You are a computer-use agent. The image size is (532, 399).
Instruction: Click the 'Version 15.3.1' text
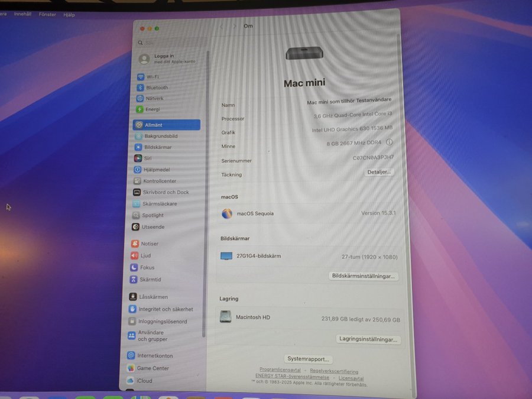tap(378, 213)
